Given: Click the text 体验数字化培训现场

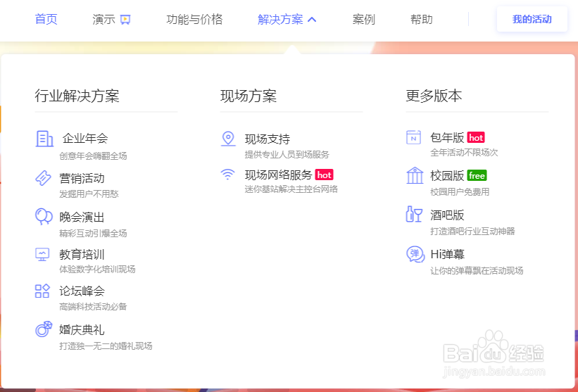Looking at the screenshot, I should click(x=97, y=270).
